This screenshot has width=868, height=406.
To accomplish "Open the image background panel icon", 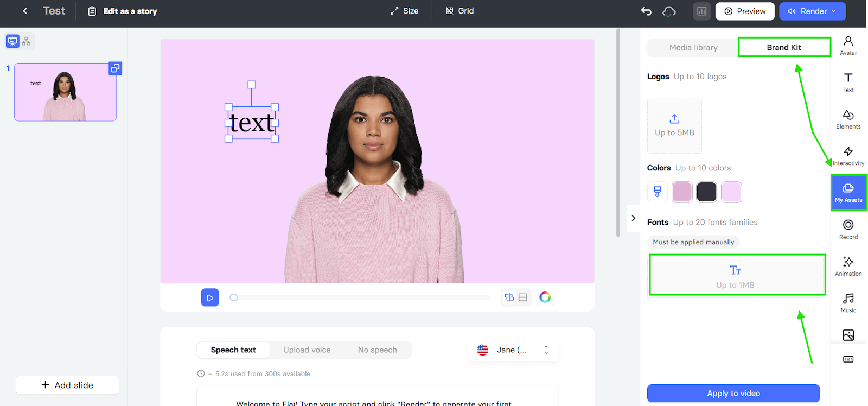I will coord(848,335).
